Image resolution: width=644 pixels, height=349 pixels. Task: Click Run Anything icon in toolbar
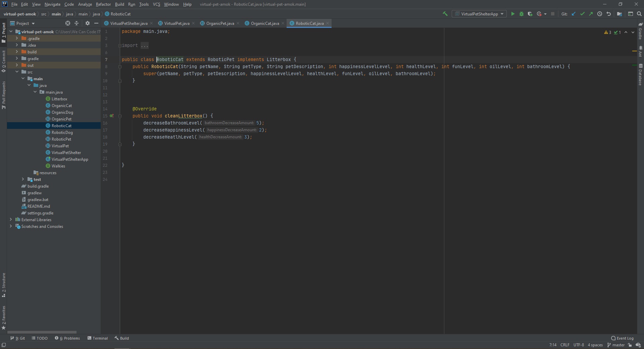point(631,14)
